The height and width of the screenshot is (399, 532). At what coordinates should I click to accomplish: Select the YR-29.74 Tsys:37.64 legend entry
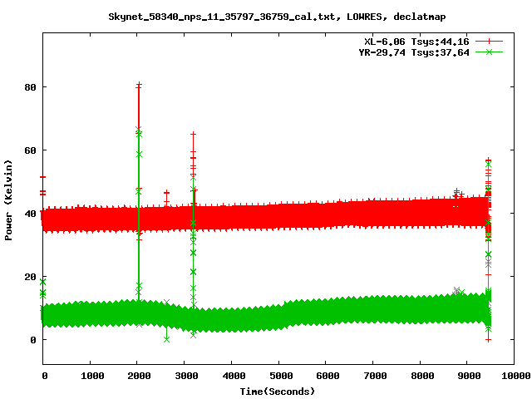click(414, 52)
